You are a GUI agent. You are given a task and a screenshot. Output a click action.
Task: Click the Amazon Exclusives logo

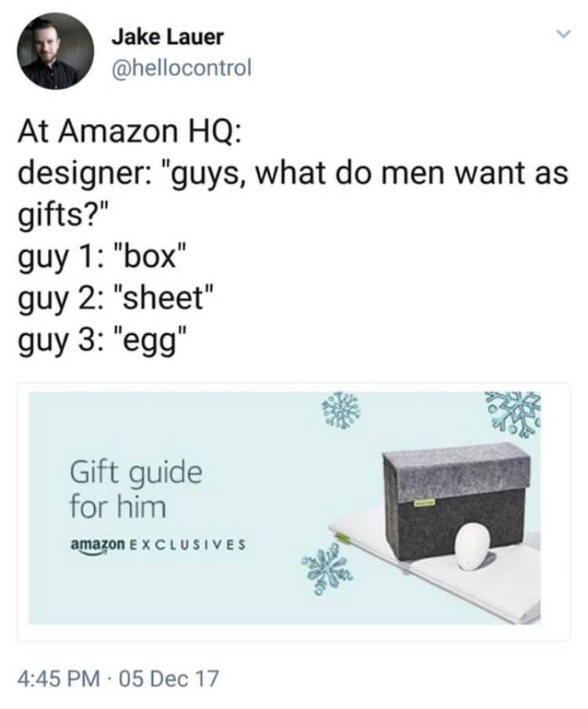click(x=158, y=544)
